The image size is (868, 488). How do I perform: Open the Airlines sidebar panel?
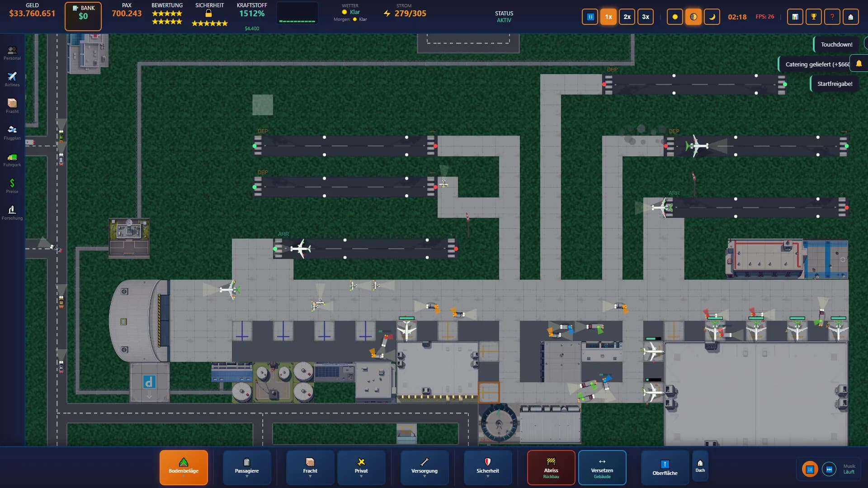pos(12,80)
